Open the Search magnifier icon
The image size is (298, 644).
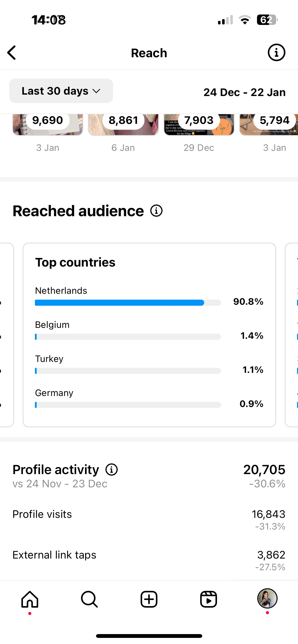[89, 599]
